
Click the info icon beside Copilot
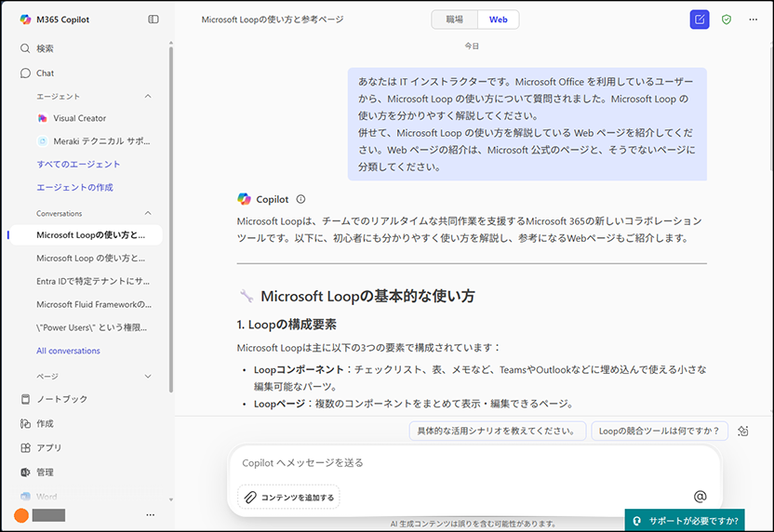(300, 199)
